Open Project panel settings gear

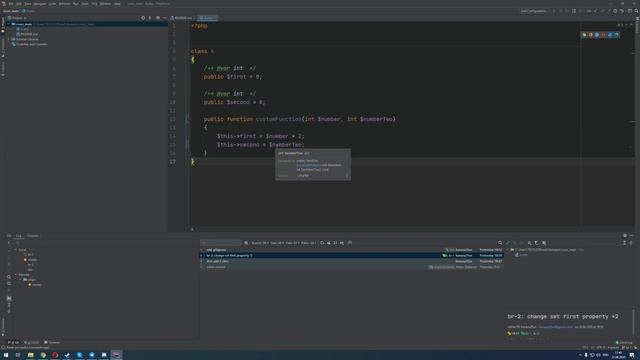[158, 18]
